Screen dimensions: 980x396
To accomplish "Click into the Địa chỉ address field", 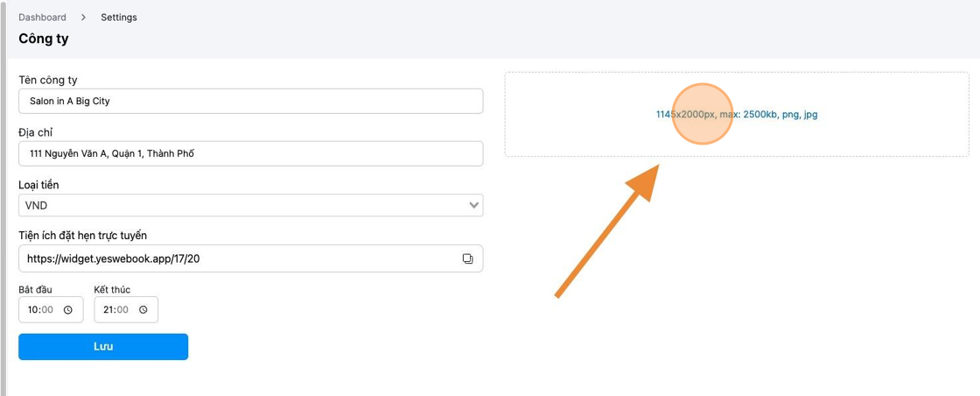I will point(250,153).
